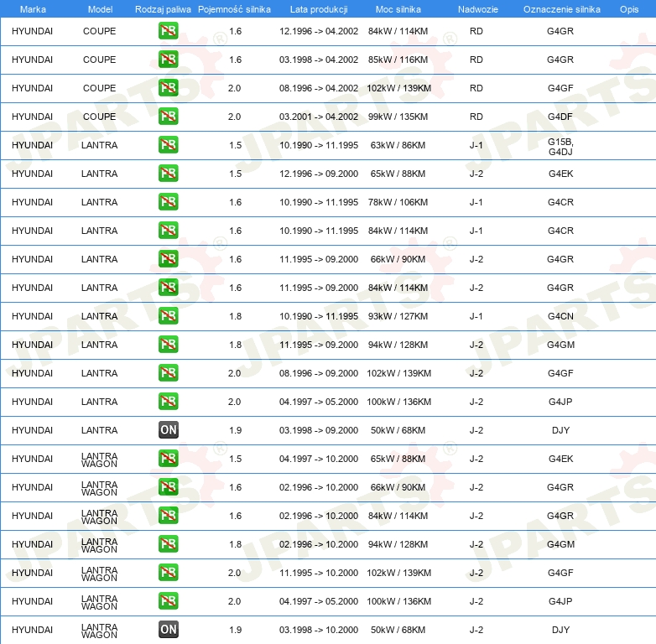Image resolution: width=656 pixels, height=644 pixels.
Task: Select date range 04.1997 -> 10.2000
Action: pos(319,459)
